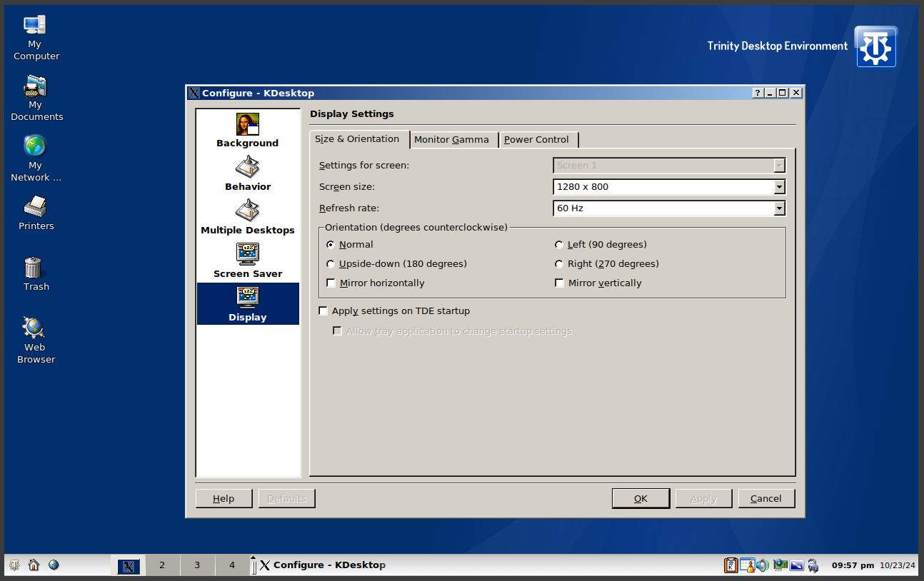924x581 pixels.
Task: Check Apply settings on TDE startup
Action: [323, 311]
